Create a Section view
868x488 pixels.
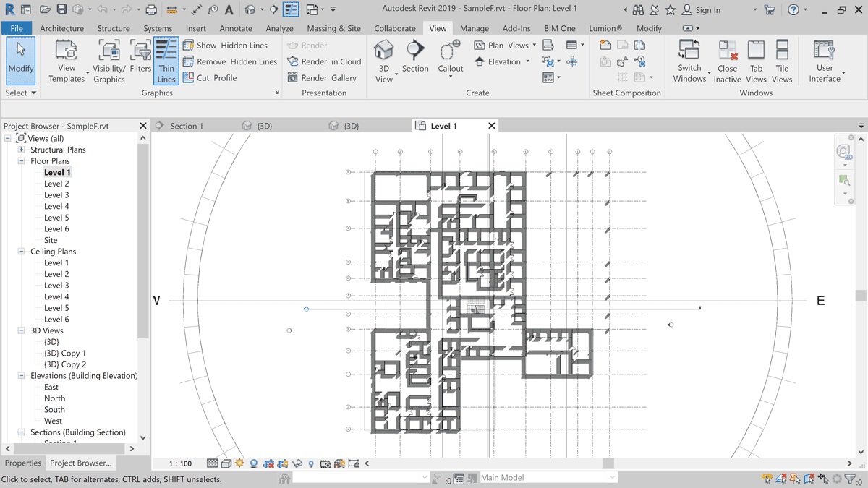click(x=415, y=57)
